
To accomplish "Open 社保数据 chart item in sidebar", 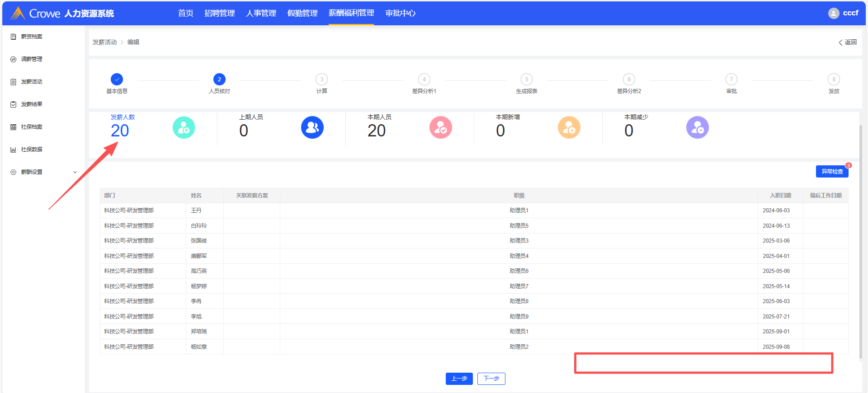I will pos(31,150).
